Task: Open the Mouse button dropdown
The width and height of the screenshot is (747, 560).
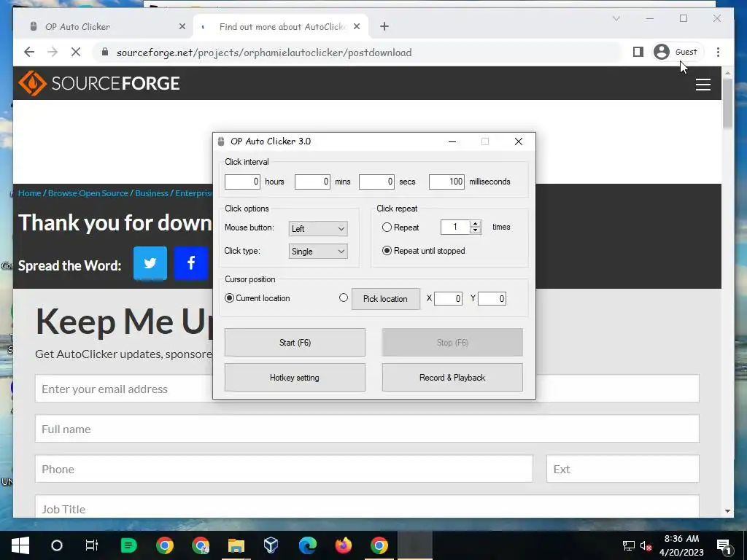Action: click(318, 228)
